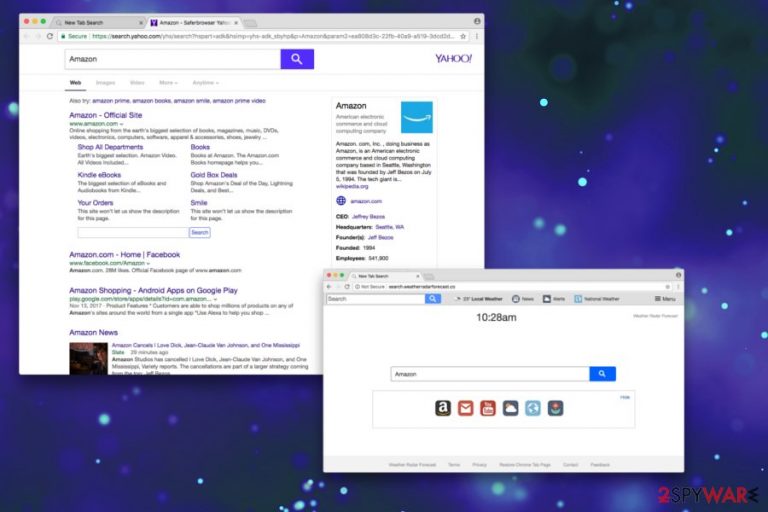Open Amazon.com - Home | Facebook result
Viewport: 768px width, 512px height.
[x=124, y=255]
